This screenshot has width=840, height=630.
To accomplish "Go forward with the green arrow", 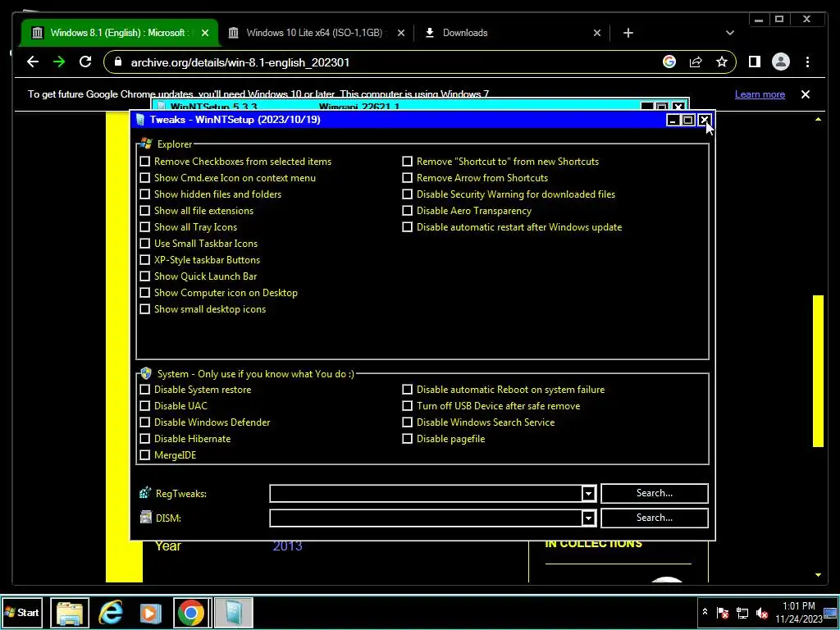I will (59, 62).
